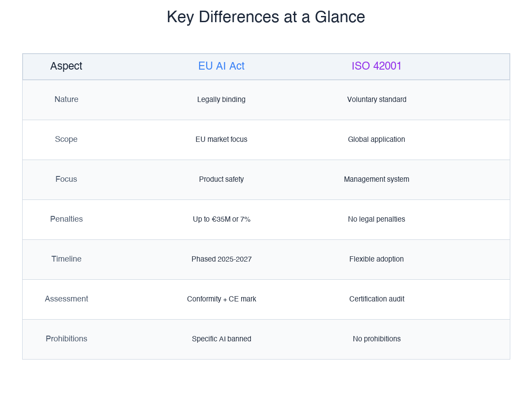Select the 'Scope' row label
This screenshot has height=399, width=532.
pyautogui.click(x=66, y=139)
